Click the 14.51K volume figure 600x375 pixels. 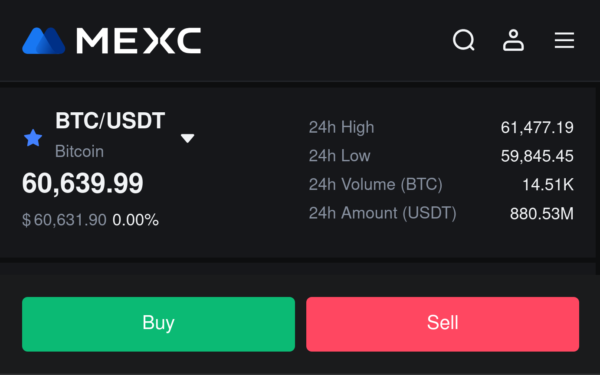click(548, 185)
